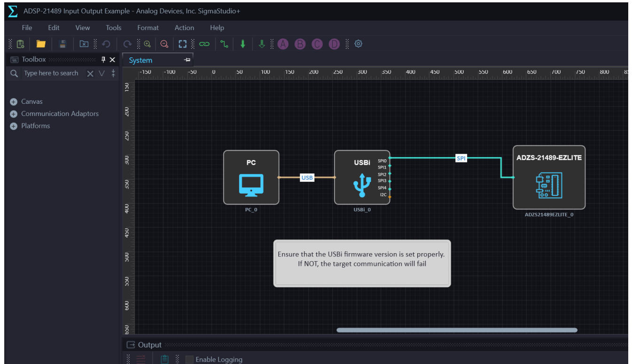This screenshot has width=632, height=364.
Task: Click the ADZS21489EZLITE_0 label
Action: (549, 215)
